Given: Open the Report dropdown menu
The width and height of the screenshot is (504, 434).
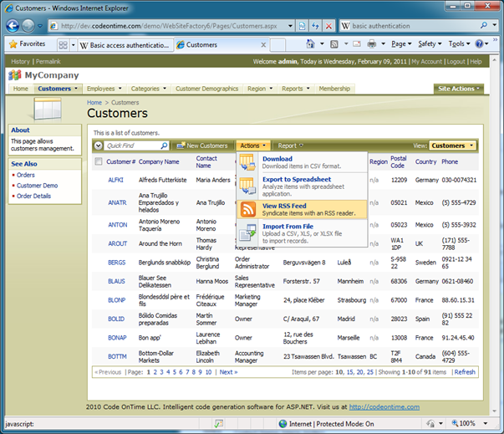Looking at the screenshot, I should (290, 146).
